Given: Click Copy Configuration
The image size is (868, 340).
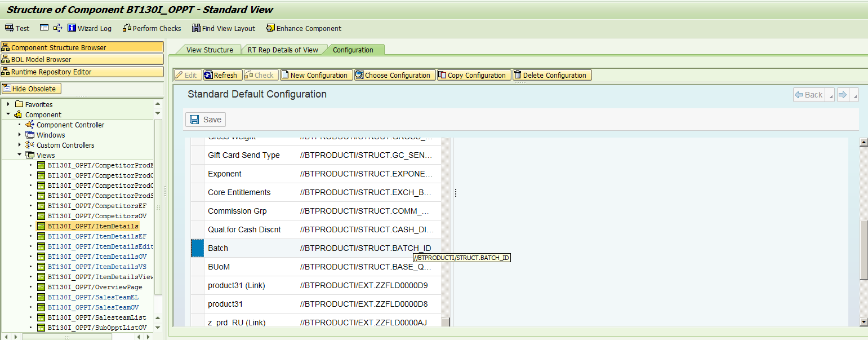Looking at the screenshot, I should [473, 74].
